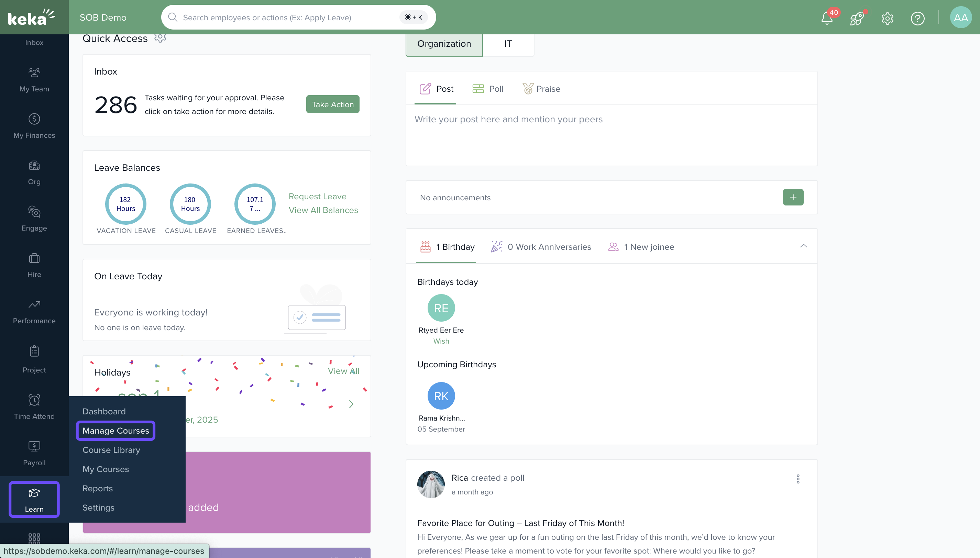
Task: Open the Payroll sidebar icon
Action: [34, 454]
